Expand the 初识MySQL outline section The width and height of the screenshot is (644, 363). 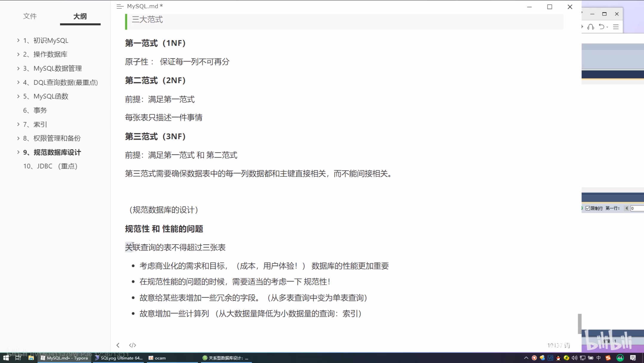tap(18, 40)
